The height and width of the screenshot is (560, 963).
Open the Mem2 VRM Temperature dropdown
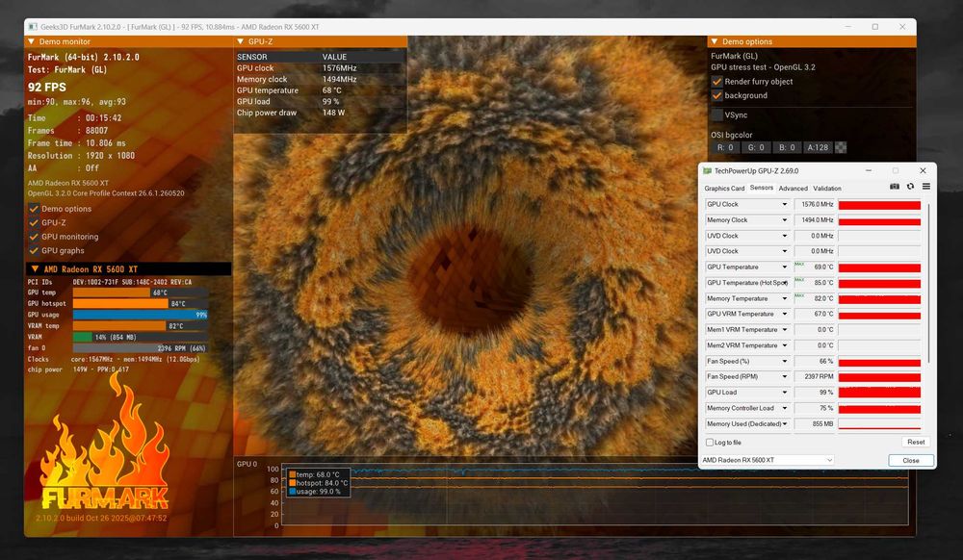click(784, 346)
